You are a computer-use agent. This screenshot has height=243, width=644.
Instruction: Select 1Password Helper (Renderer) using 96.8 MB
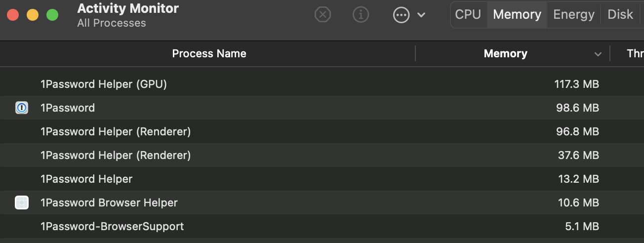click(116, 131)
